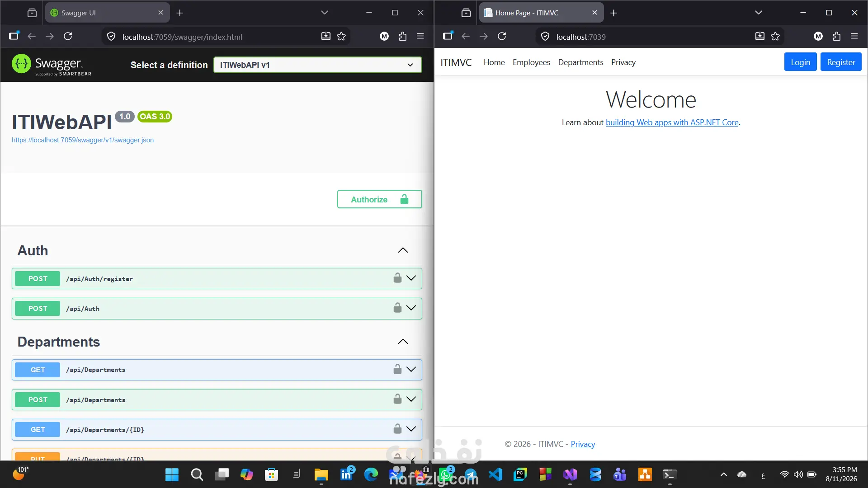Open the POST /api/Auth/register endpoint row
Viewport: 868px width, 488px height.
[x=217, y=278]
